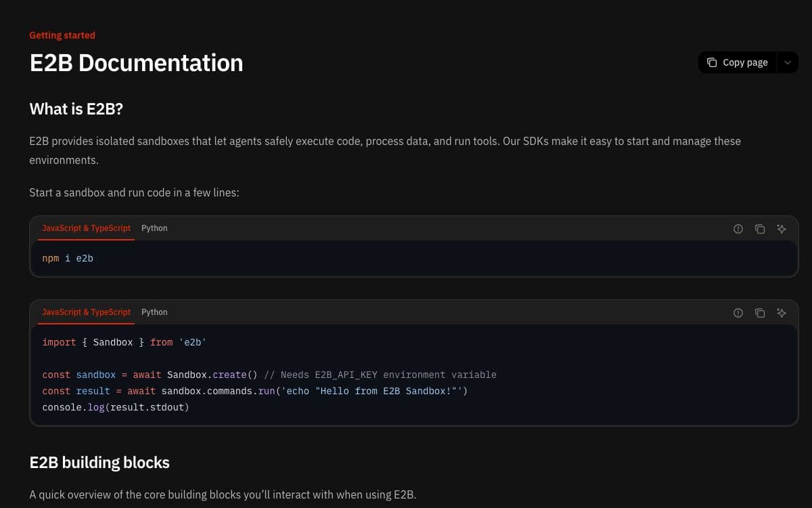Open the Getting started breadcrumb
Viewport: 812px width, 508px height.
tap(62, 35)
